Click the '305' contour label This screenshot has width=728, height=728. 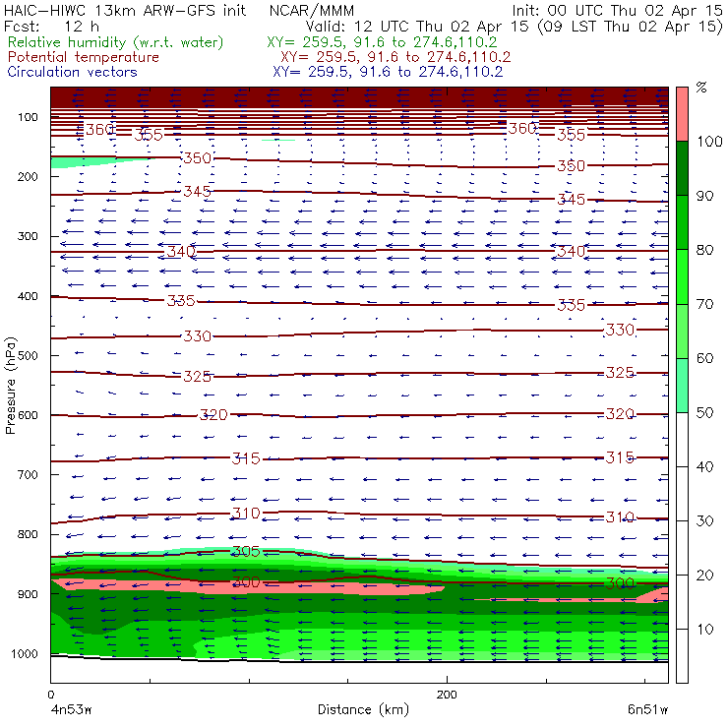click(246, 552)
